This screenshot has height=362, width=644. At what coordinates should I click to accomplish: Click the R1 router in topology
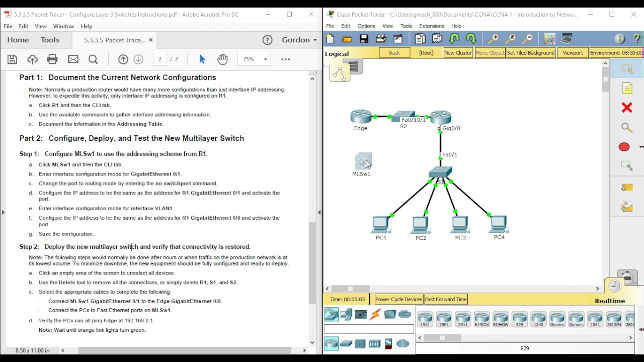[x=441, y=118]
